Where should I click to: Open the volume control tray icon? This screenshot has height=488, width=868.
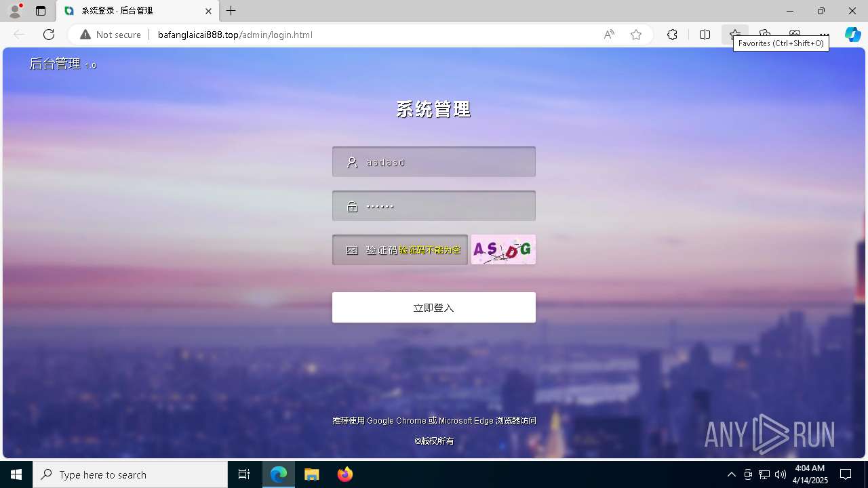click(x=780, y=474)
